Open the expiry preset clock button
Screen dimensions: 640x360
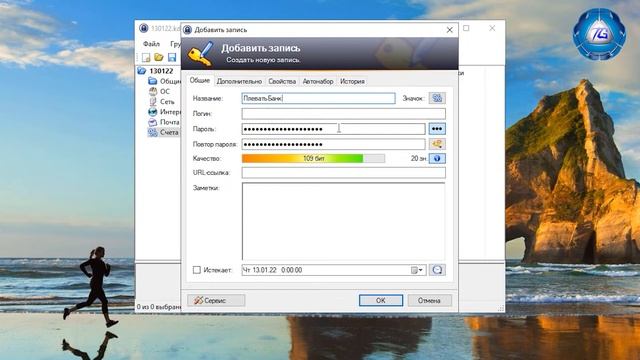tap(437, 270)
